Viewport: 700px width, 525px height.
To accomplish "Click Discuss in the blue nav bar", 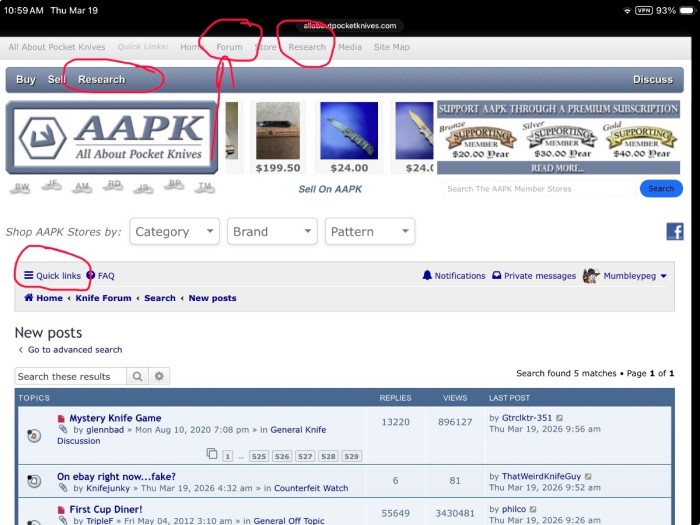I will [x=653, y=79].
